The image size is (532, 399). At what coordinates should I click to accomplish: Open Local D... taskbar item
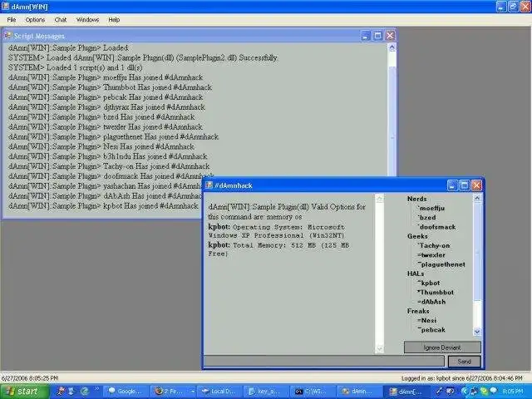coord(219,392)
